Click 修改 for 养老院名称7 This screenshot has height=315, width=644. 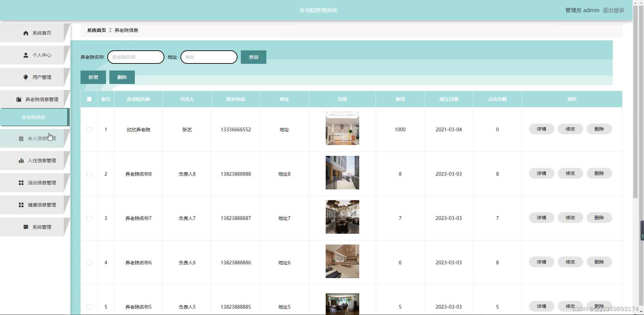click(570, 218)
